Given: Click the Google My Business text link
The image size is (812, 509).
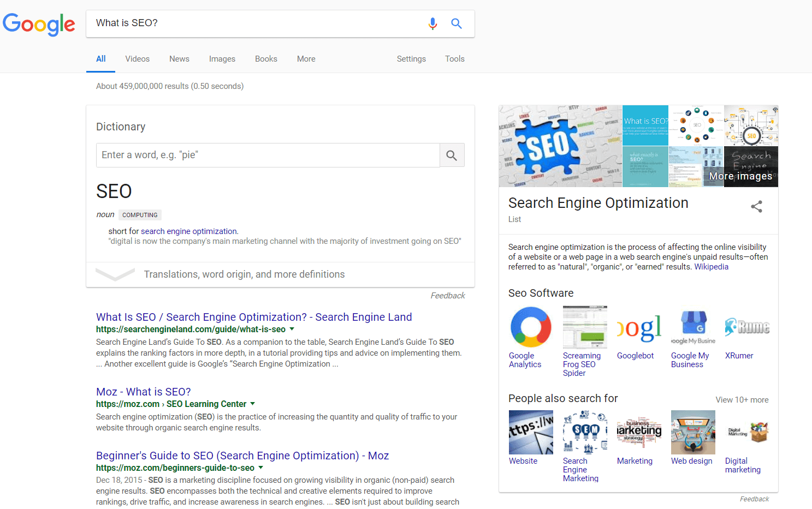Looking at the screenshot, I should (x=690, y=360).
